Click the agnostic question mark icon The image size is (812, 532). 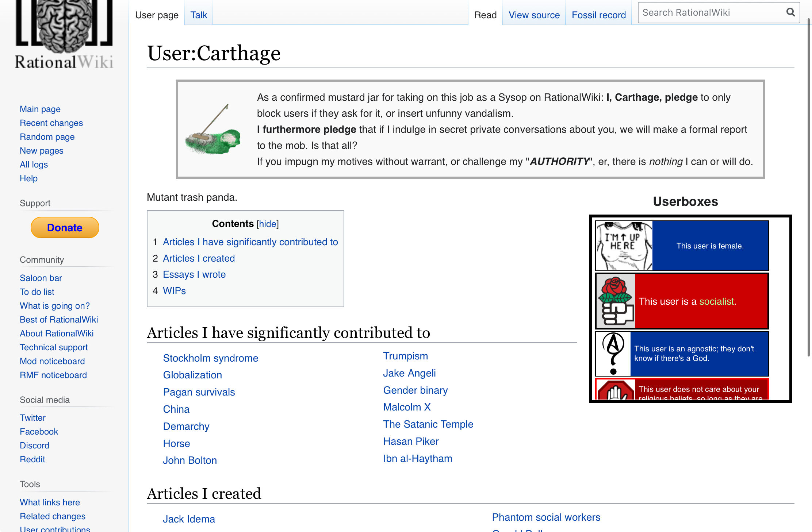pos(613,354)
